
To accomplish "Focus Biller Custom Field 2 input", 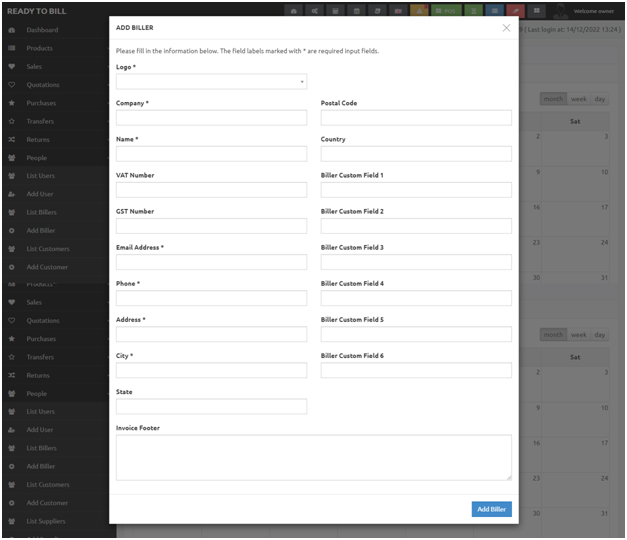I will (x=416, y=226).
